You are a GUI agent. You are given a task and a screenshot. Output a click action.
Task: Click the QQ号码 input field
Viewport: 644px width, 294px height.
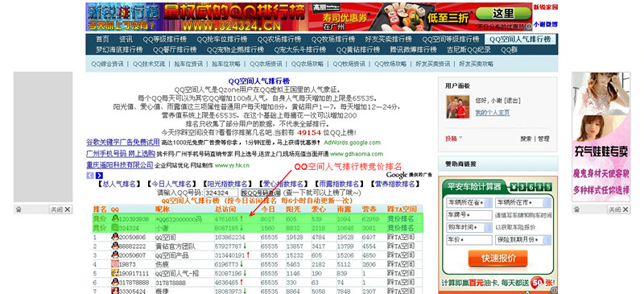[x=221, y=193]
